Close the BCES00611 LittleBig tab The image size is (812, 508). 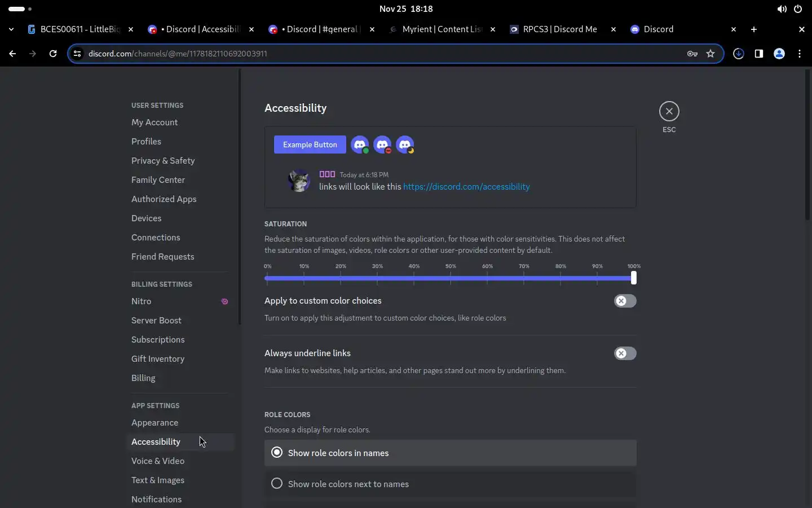(x=131, y=29)
